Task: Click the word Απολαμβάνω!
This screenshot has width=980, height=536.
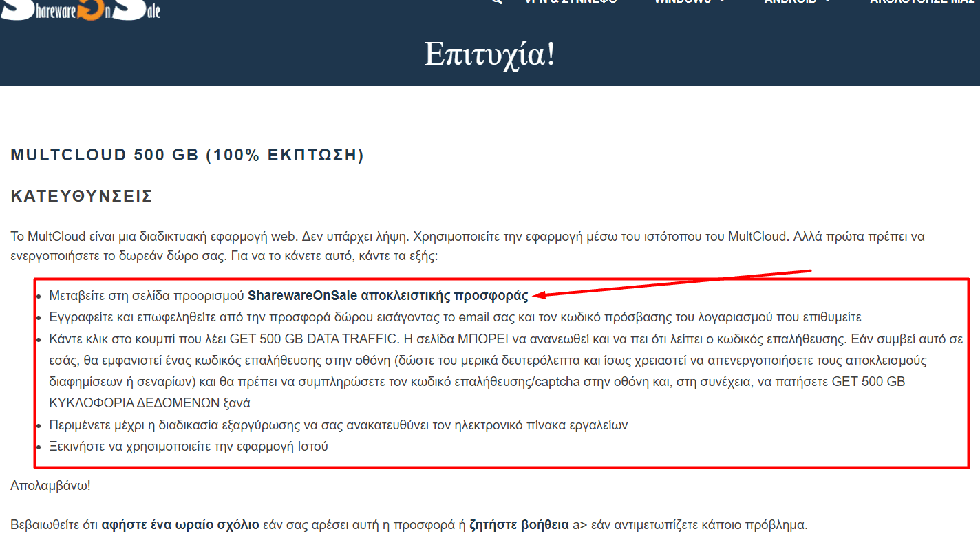Action: [x=51, y=486]
